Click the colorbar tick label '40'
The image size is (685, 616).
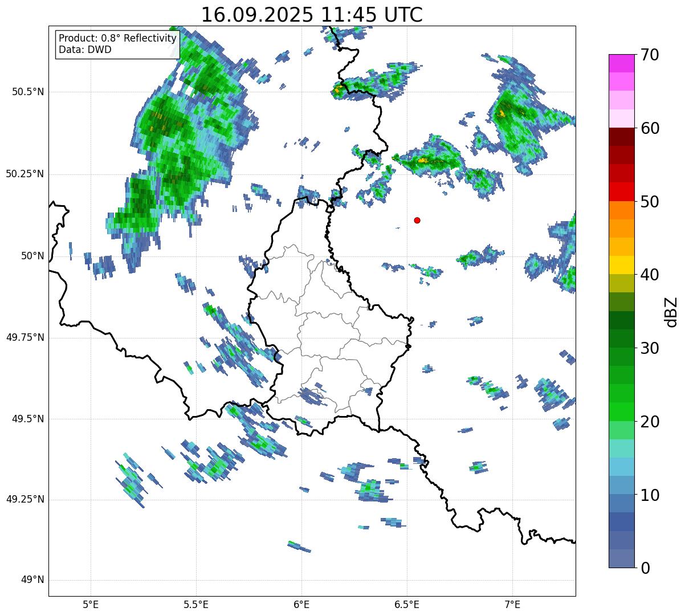649,275
